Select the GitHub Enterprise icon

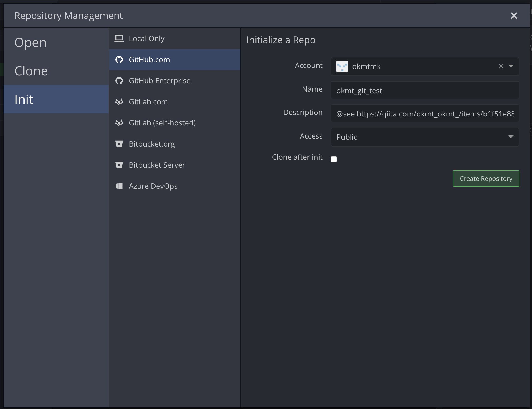[x=119, y=81]
